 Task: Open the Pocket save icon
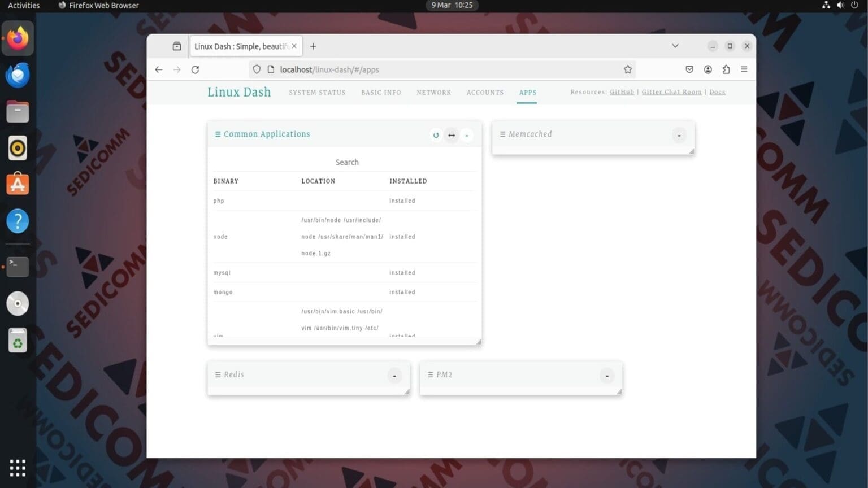689,69
